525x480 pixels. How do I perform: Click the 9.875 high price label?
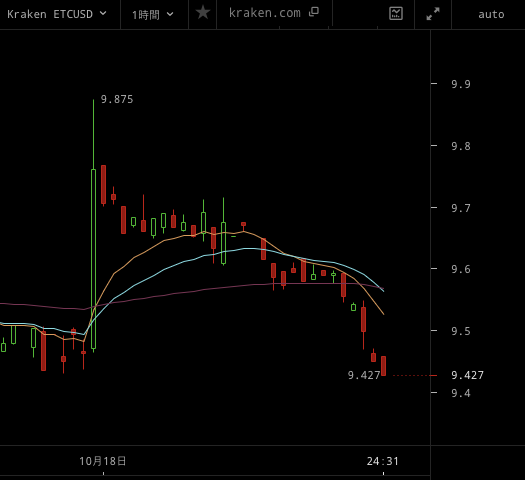pyautogui.click(x=117, y=99)
